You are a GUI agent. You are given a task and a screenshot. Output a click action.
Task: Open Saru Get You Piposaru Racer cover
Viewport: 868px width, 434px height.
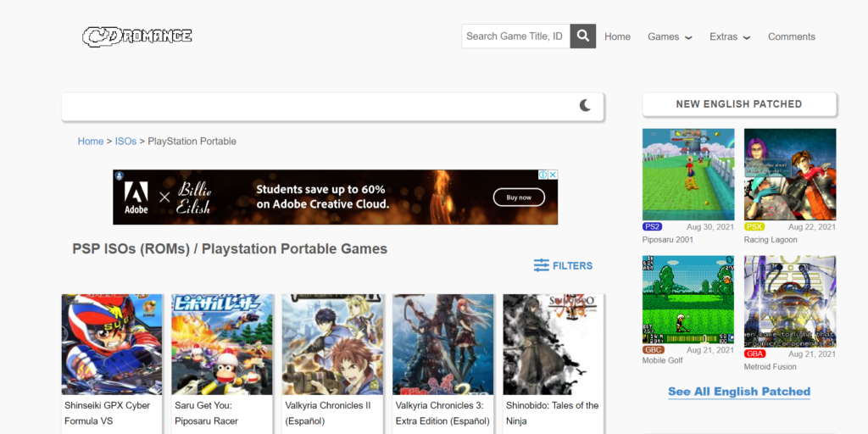[222, 344]
